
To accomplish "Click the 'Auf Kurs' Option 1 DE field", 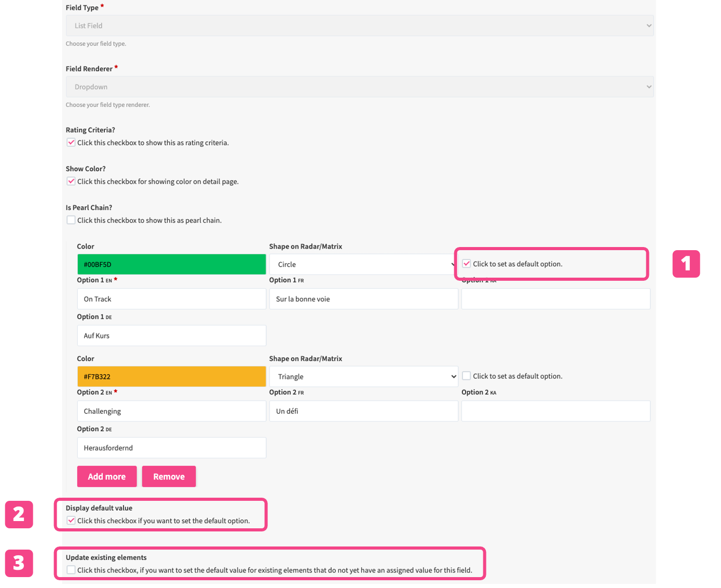I will coord(171,336).
